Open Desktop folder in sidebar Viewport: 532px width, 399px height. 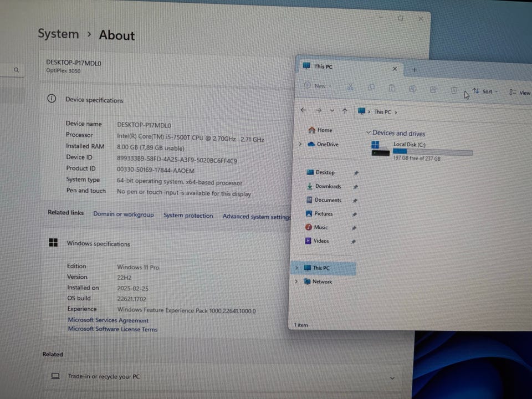321,172
